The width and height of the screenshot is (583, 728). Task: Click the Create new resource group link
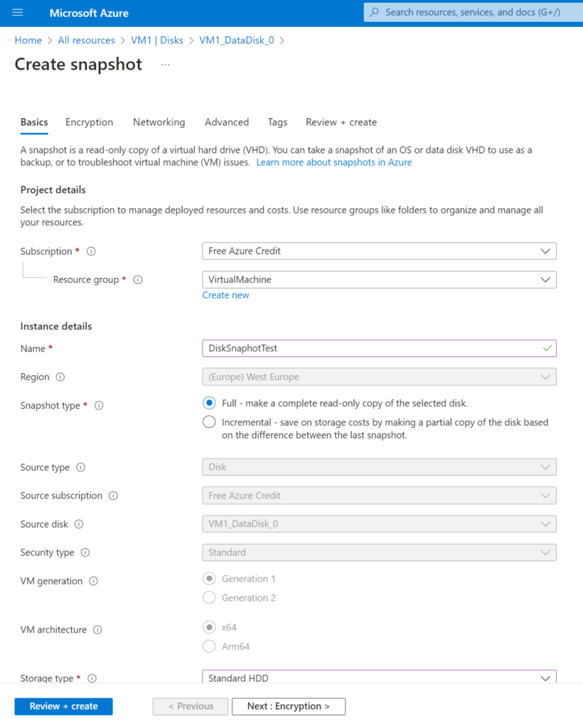tap(225, 295)
